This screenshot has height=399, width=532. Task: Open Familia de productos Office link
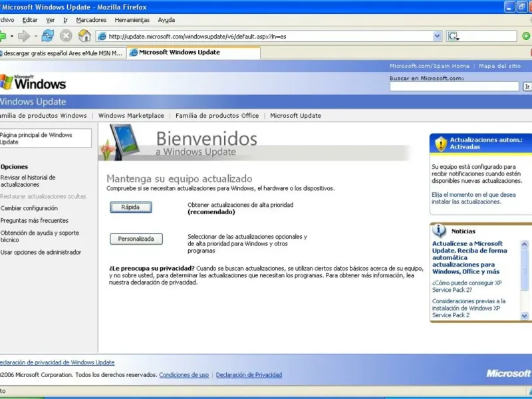tap(217, 115)
